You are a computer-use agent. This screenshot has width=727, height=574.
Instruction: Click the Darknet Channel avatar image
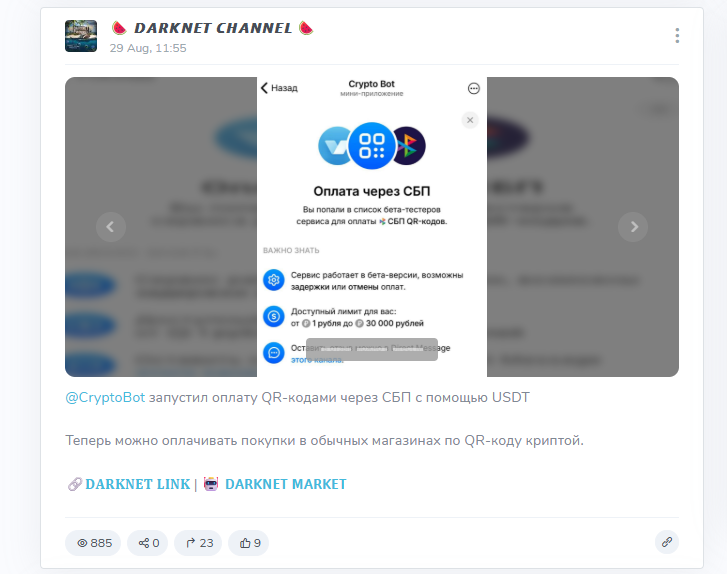point(81,36)
